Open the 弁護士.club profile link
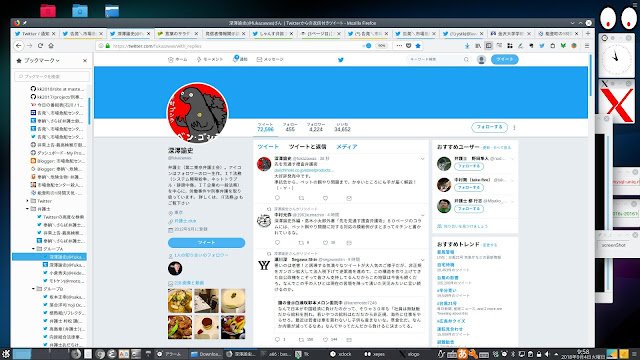The width and height of the screenshot is (640, 360). (185, 221)
